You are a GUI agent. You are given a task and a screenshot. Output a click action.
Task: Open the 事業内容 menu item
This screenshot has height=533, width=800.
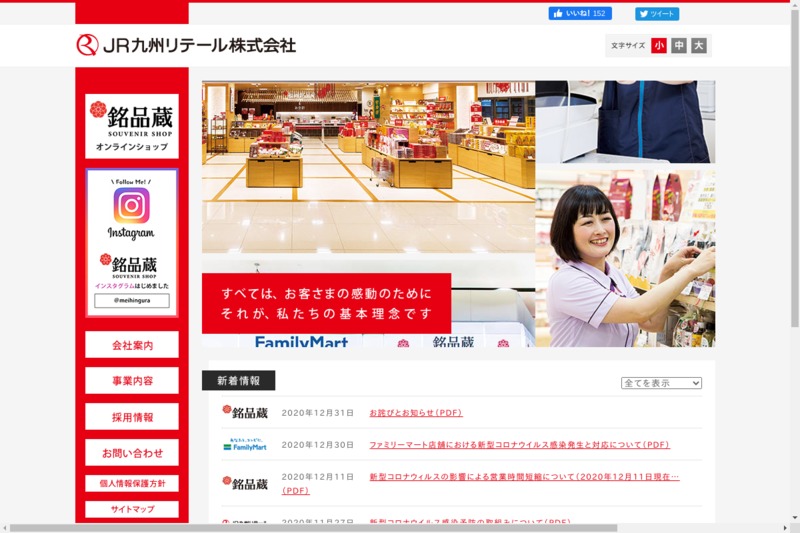tap(132, 381)
